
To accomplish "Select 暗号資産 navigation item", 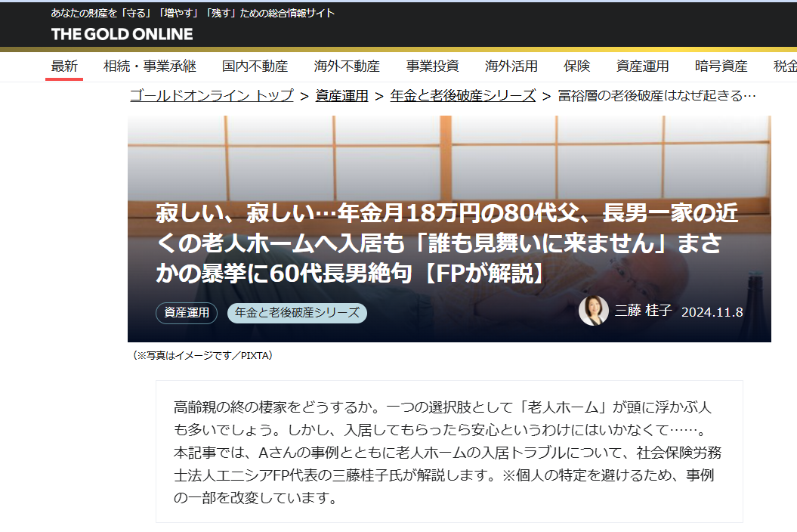I will coord(721,66).
